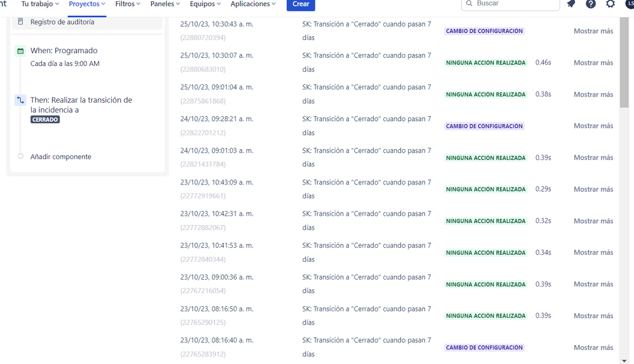Click the vertical scrollbar thumb

click(x=624, y=63)
